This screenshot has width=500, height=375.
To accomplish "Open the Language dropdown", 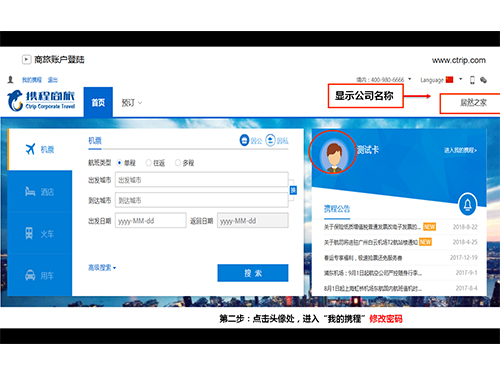I will coord(441,80).
